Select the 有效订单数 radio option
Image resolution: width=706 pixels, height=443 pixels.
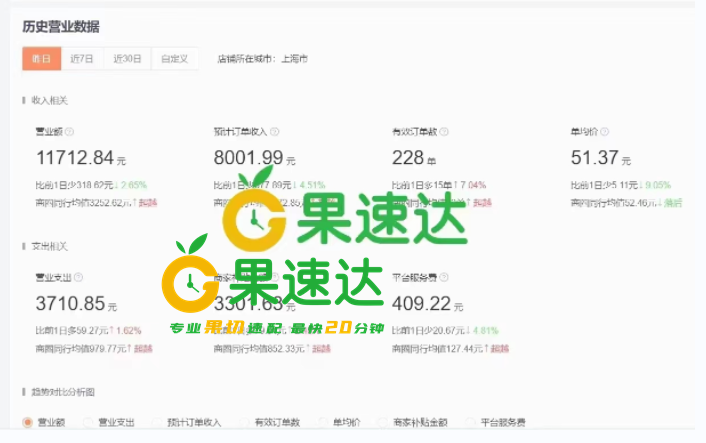point(244,422)
